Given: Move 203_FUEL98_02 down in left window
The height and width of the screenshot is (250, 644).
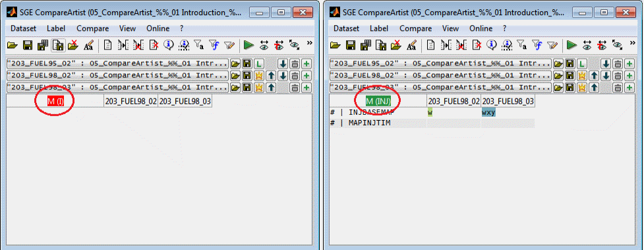Looking at the screenshot, I should [283, 76].
